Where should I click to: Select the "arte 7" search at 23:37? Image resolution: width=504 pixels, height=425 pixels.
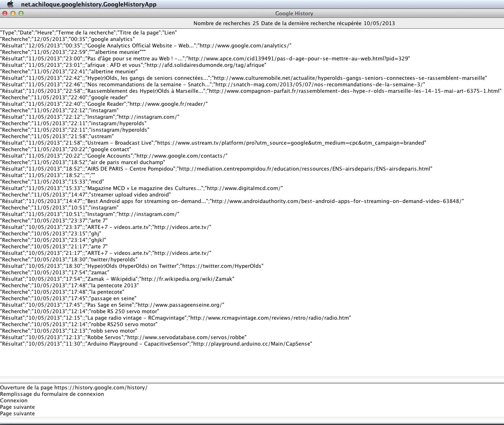click(x=54, y=221)
